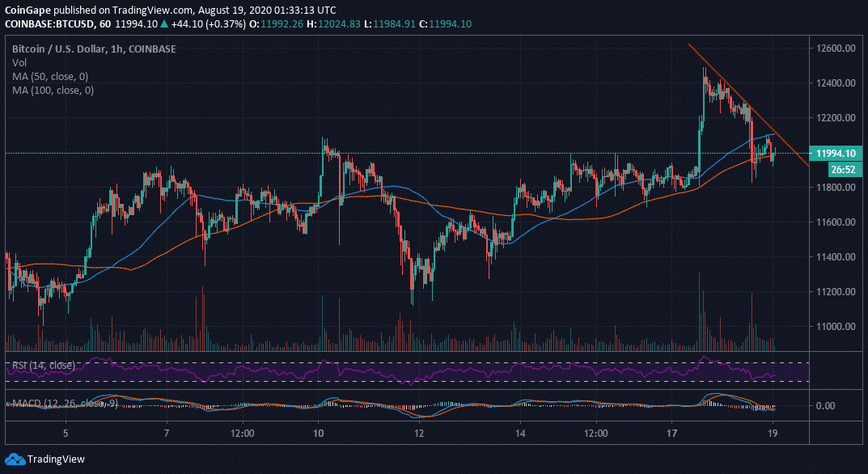
Task: Click date label '14' on time axis
Action: pos(520,433)
